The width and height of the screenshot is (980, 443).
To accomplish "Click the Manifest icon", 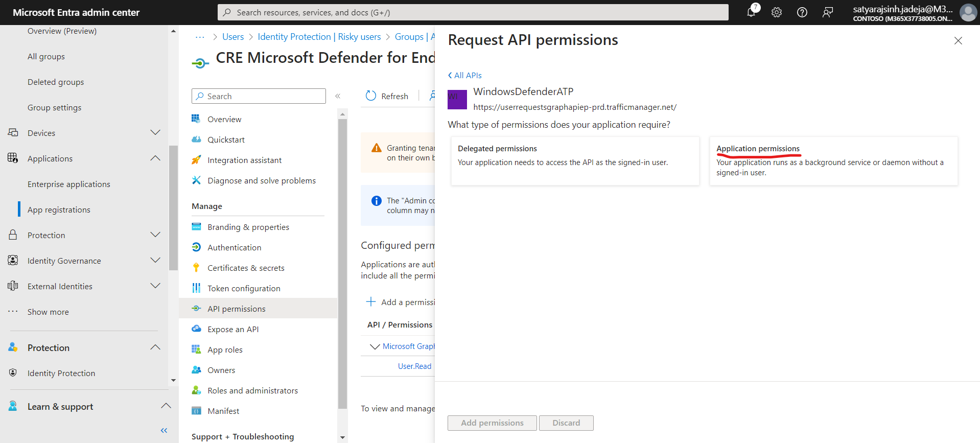I will (x=196, y=411).
